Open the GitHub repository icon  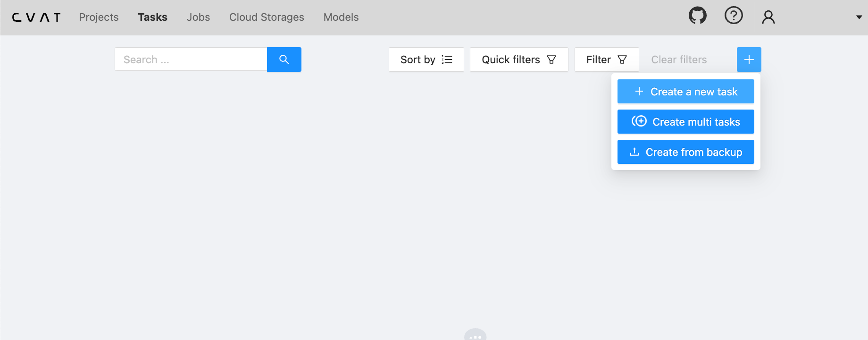697,16
